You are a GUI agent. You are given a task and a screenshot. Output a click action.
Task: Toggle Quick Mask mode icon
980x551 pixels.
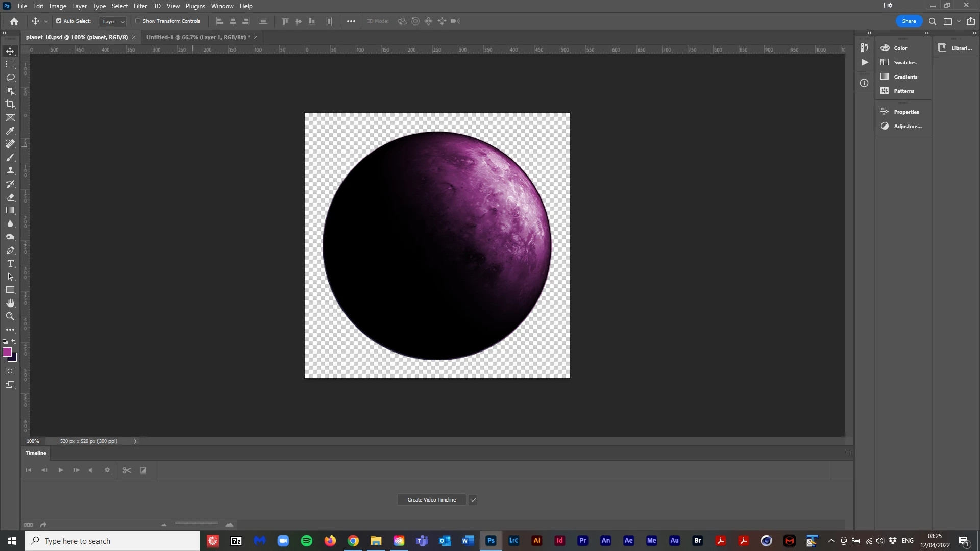point(10,371)
